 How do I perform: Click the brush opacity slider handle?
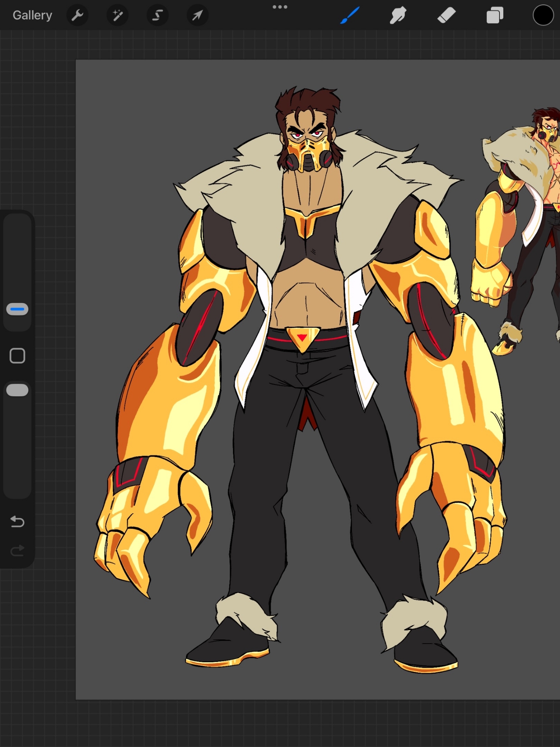click(x=18, y=390)
